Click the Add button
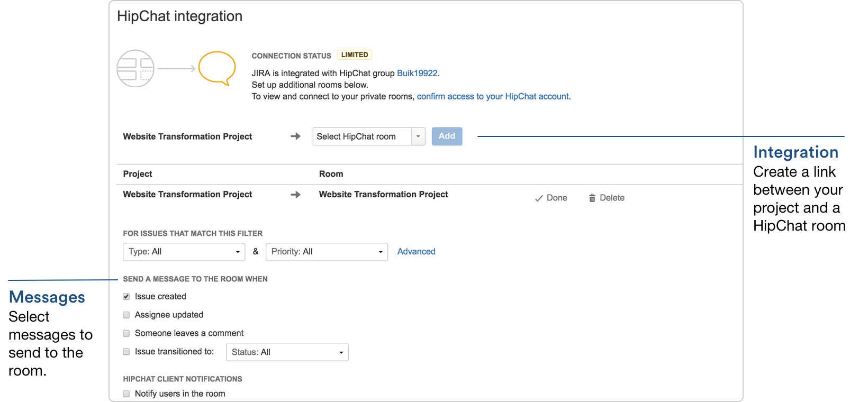Screen dimensions: 868x402 coord(447,136)
